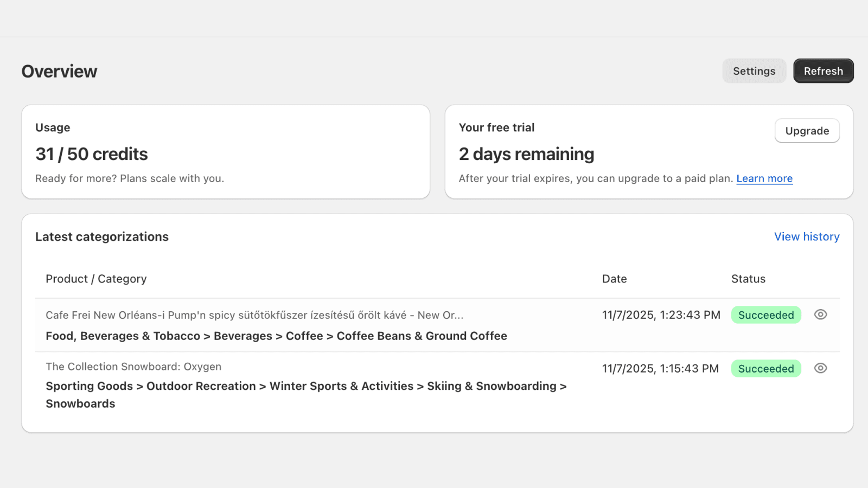View the full categorization history
Image resolution: width=868 pixels, height=488 pixels.
(x=807, y=236)
